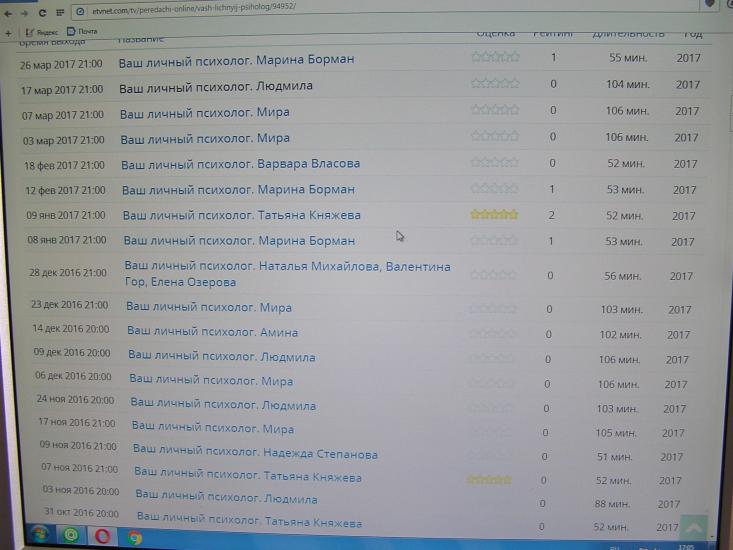Open the 17 мар 2017 Людмила episode
The height and width of the screenshot is (550, 733).
[x=216, y=86]
